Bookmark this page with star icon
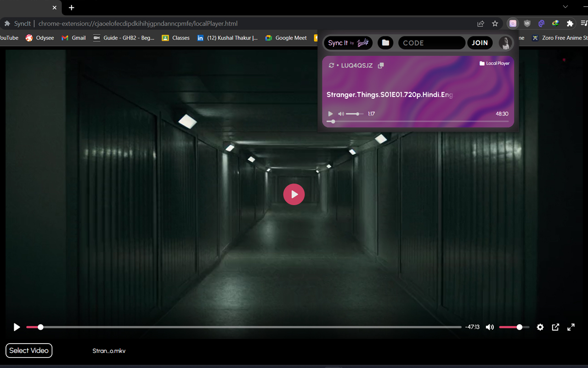 click(495, 23)
